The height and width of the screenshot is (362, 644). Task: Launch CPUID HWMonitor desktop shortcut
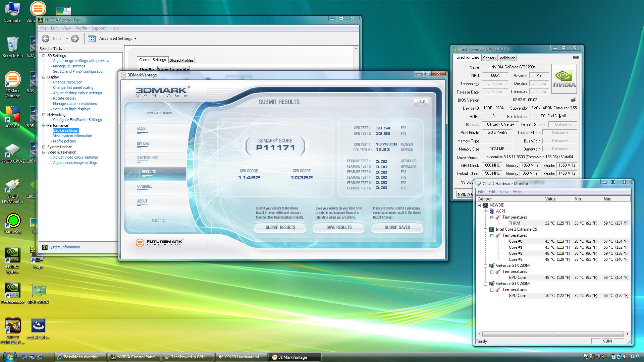pos(12,191)
